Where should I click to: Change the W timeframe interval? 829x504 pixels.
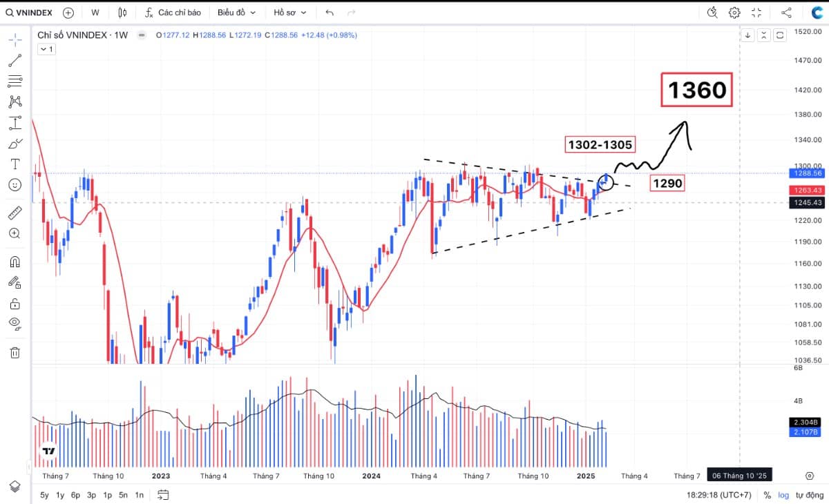[x=95, y=12]
